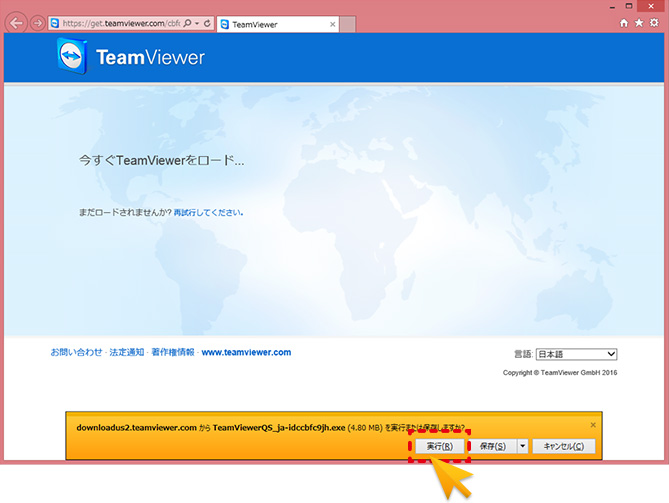Click the キャンセル(C) cancel button
This screenshot has height=503, width=669.
tap(564, 446)
